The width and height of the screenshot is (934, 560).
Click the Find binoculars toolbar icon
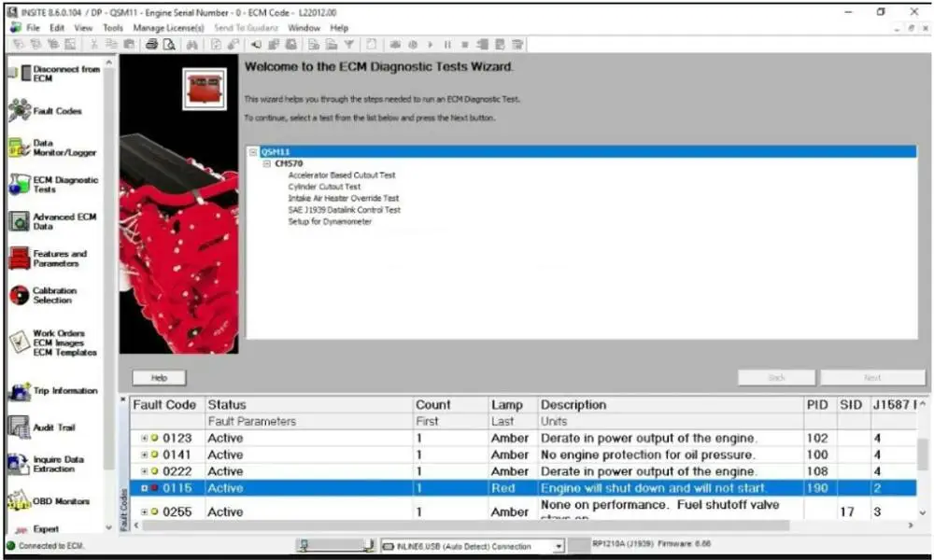pyautogui.click(x=191, y=45)
